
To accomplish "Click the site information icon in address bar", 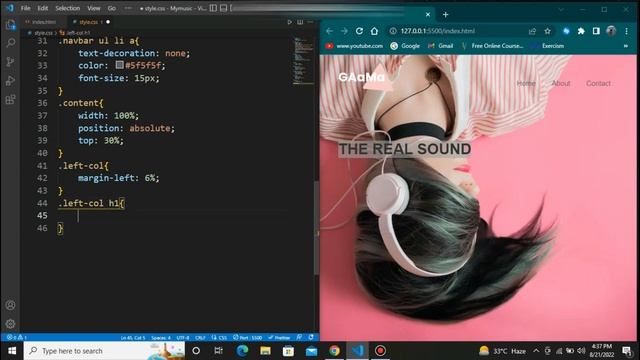I will tap(393, 31).
